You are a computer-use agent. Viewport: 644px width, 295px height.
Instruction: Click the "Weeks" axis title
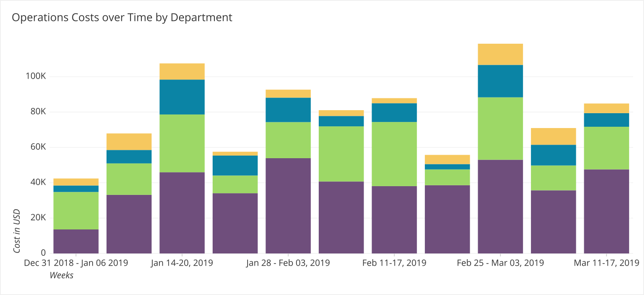click(62, 275)
